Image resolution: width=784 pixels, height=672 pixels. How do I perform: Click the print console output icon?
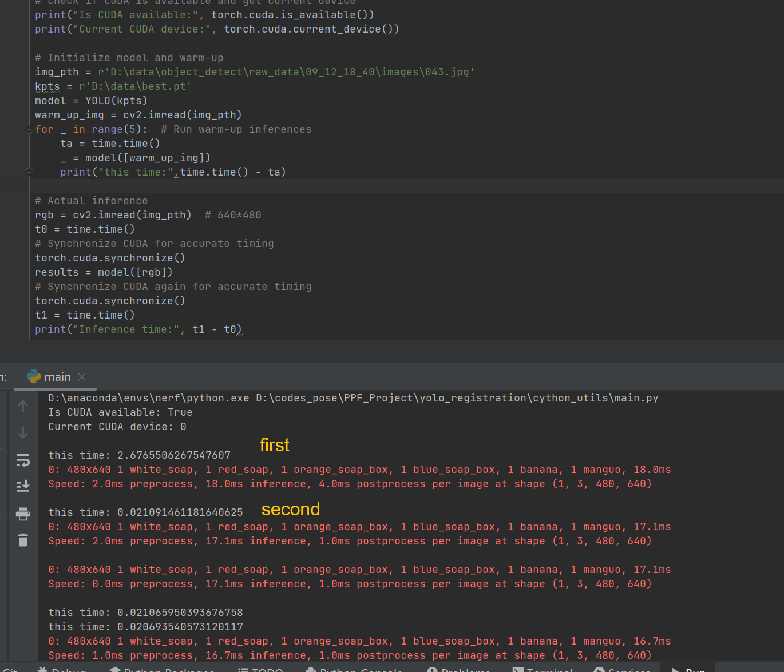coord(23,513)
